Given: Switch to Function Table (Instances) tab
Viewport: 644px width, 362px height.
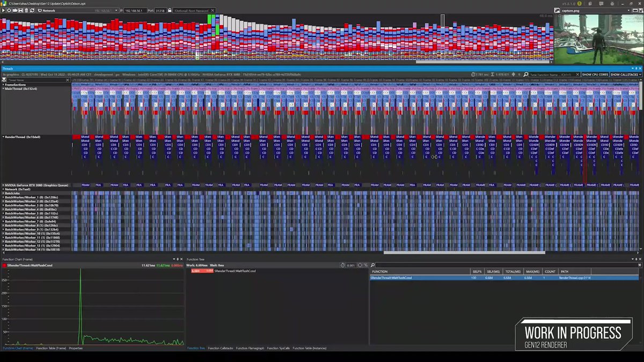Looking at the screenshot, I should click(310, 348).
